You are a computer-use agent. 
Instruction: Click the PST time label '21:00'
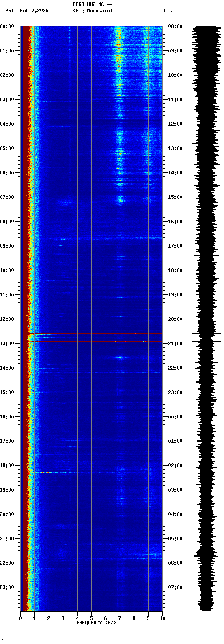pos(7,539)
